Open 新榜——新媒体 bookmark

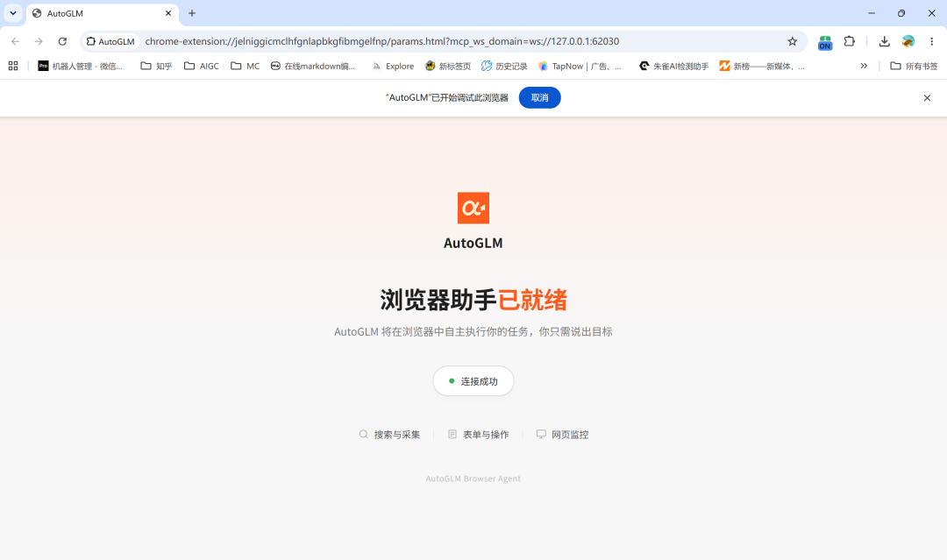pos(762,66)
